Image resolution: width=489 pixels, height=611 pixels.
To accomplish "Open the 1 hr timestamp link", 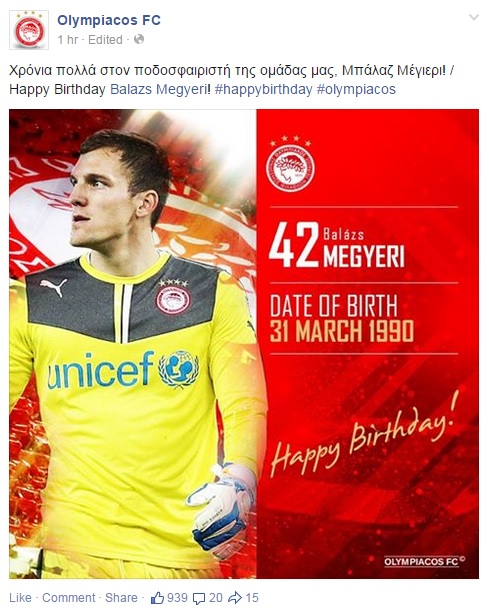I will (68, 40).
